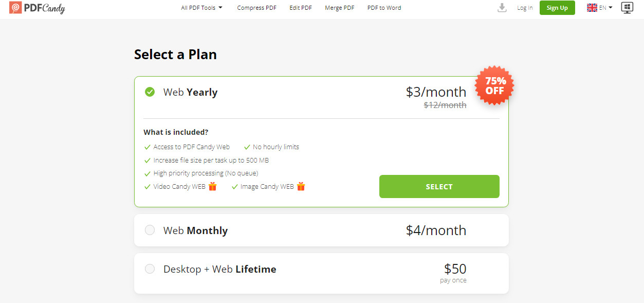The width and height of the screenshot is (644, 303).
Task: Click the UK flag language icon
Action: (592, 8)
